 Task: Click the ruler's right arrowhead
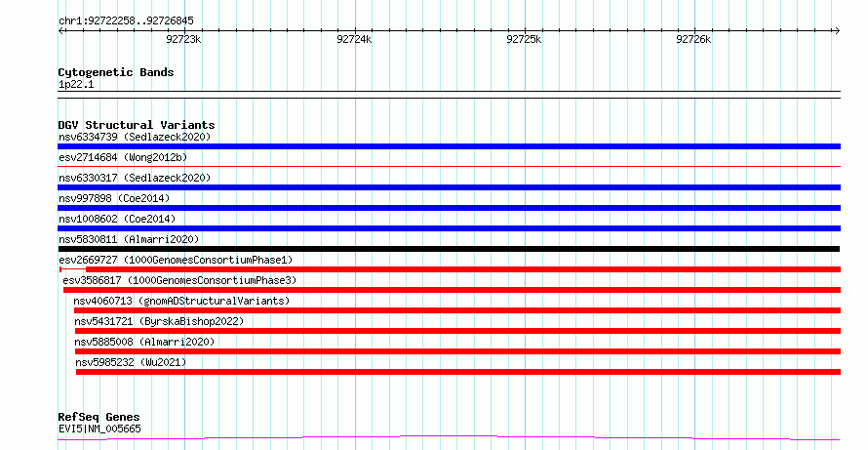(838, 31)
